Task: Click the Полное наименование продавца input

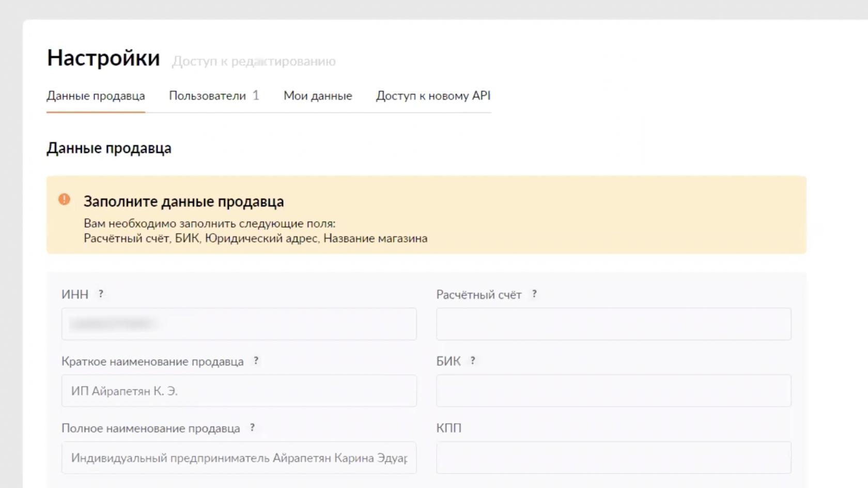Action: (x=239, y=457)
